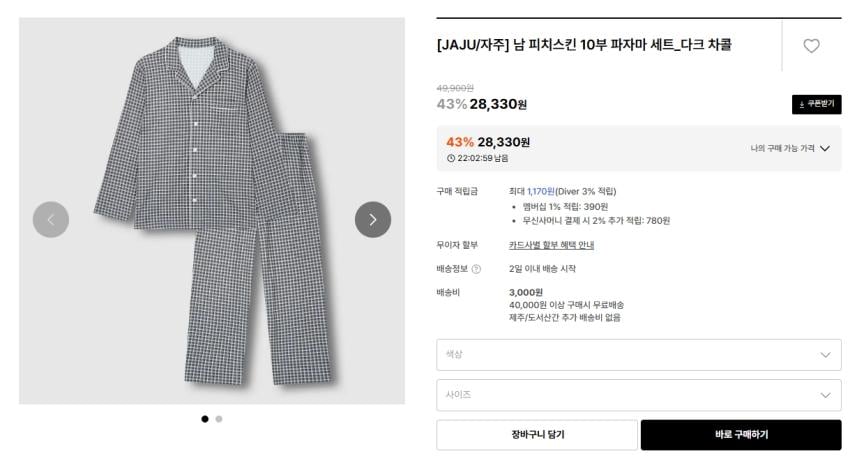The height and width of the screenshot is (472, 850).
Task: Click the product title text
Action: pos(584,44)
